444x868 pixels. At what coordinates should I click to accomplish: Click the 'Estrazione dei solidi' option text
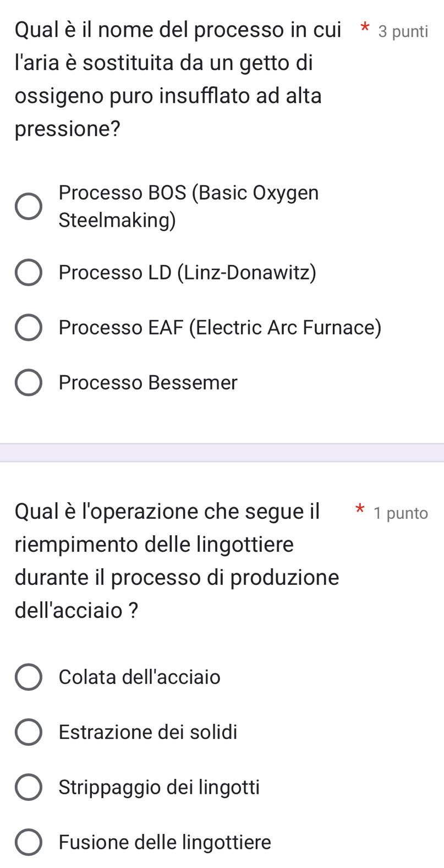(148, 732)
